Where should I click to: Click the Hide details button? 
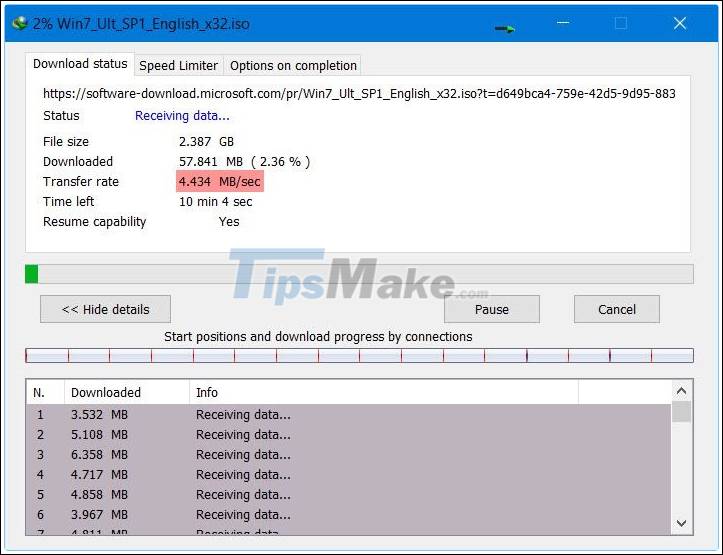tap(106, 309)
